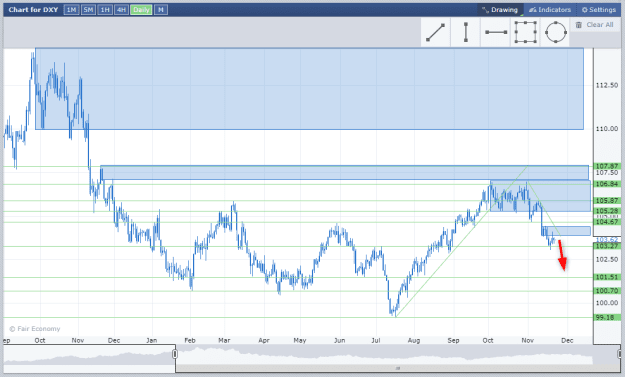Viewport: 625px width, 377px height.
Task: Click the 106.84 price level label
Action: [607, 184]
